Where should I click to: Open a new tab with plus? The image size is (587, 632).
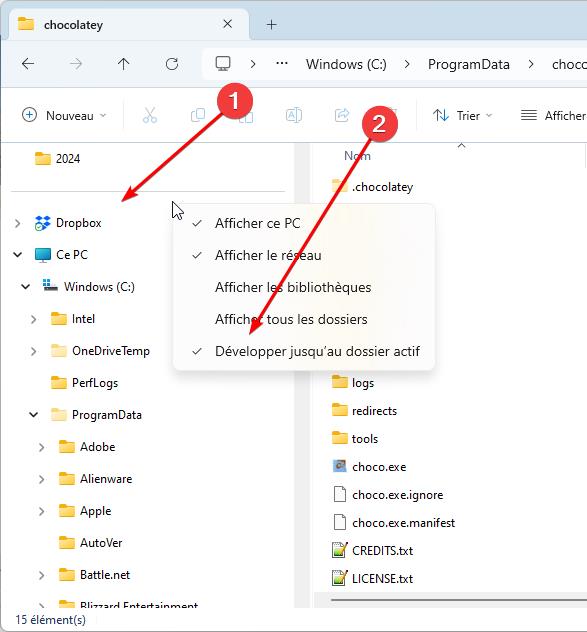pyautogui.click(x=272, y=25)
